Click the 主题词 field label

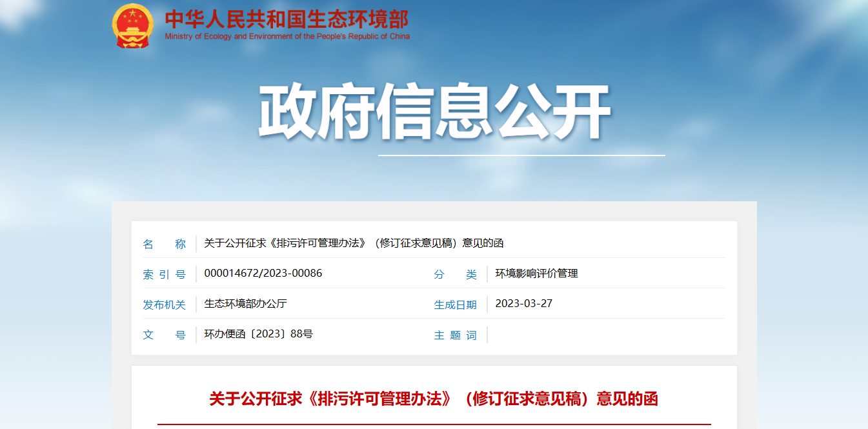click(x=455, y=335)
